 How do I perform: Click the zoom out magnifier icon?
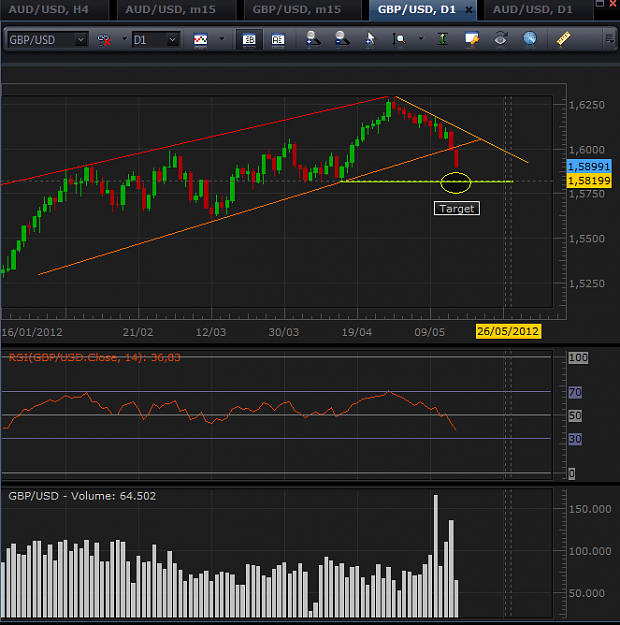click(x=342, y=39)
